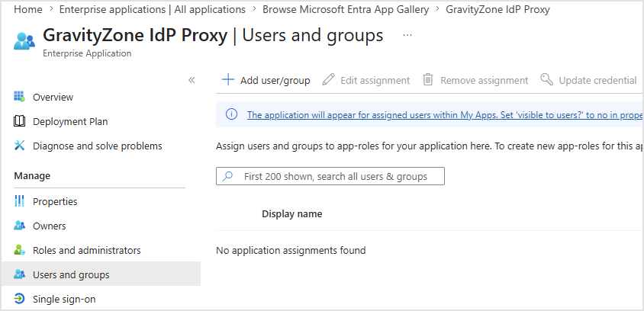Click the My Apps visibility info link
Image resolution: width=644 pixels, height=311 pixels.
point(445,115)
